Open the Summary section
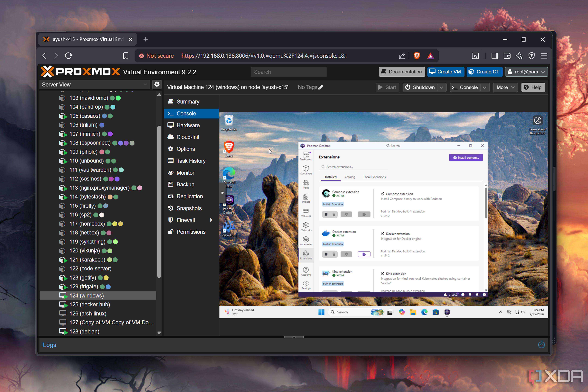 (x=192, y=102)
